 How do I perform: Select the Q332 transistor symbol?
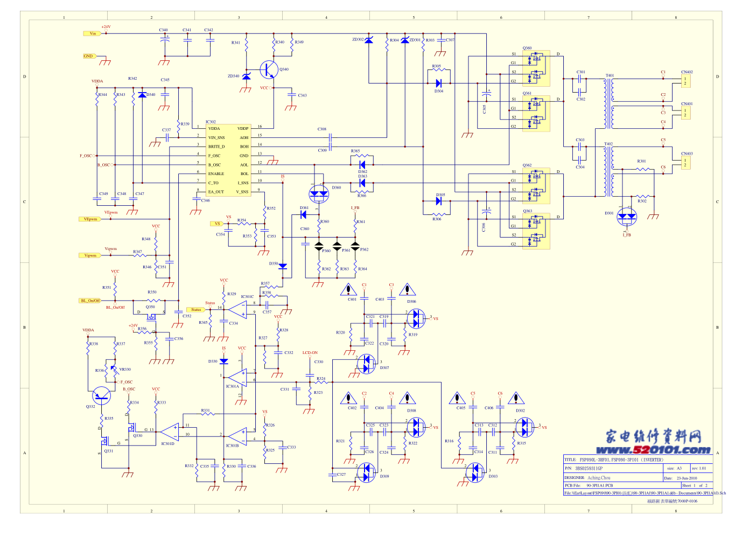coord(101,396)
